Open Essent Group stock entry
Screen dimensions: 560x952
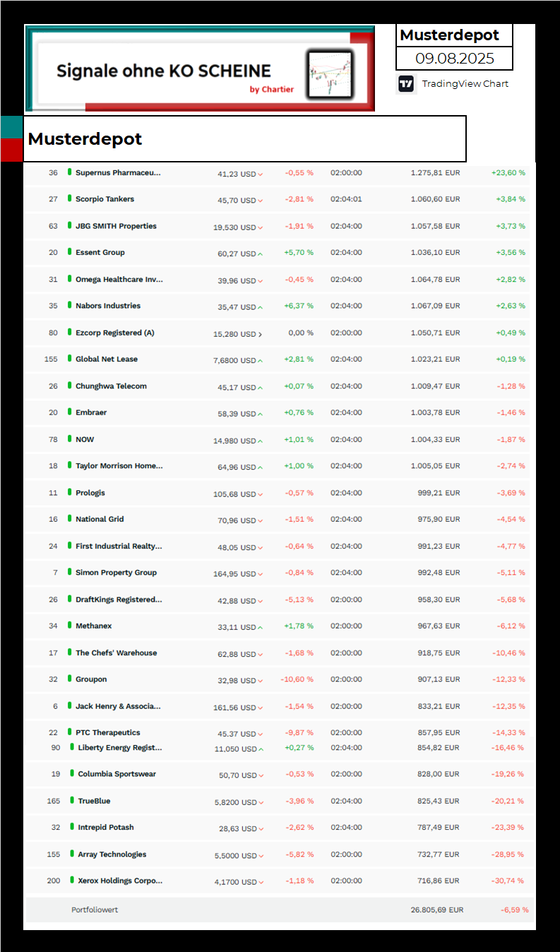tap(278, 253)
